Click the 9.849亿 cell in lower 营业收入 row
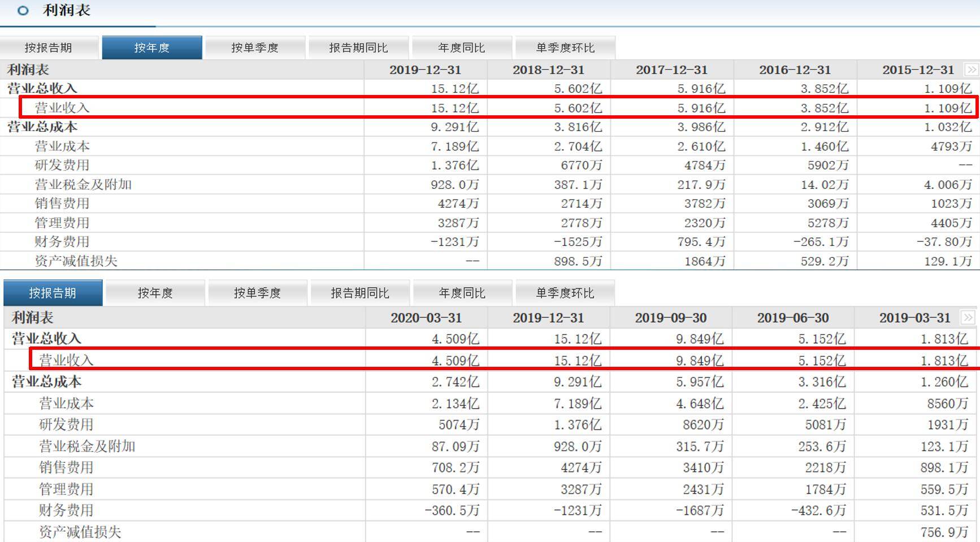 click(x=700, y=360)
